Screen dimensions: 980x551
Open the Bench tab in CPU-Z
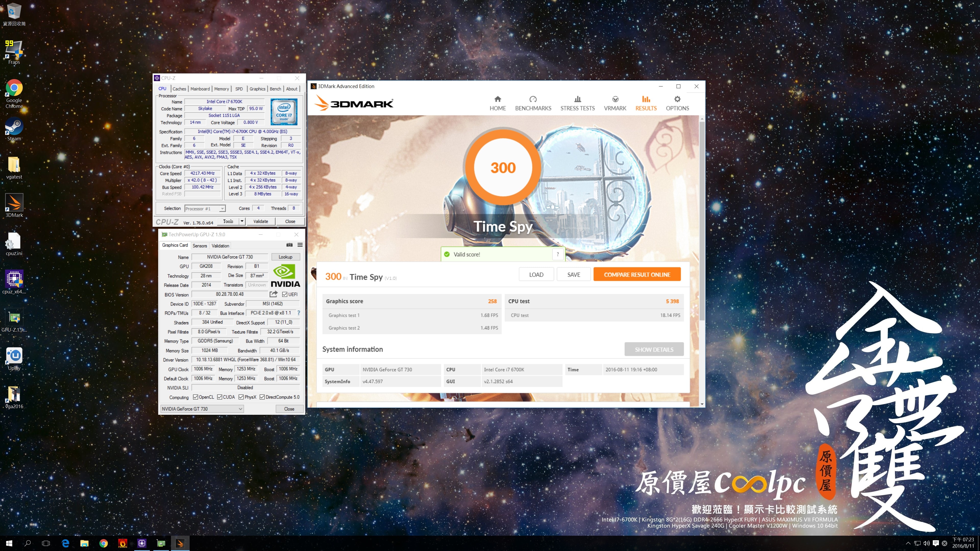[x=275, y=89]
